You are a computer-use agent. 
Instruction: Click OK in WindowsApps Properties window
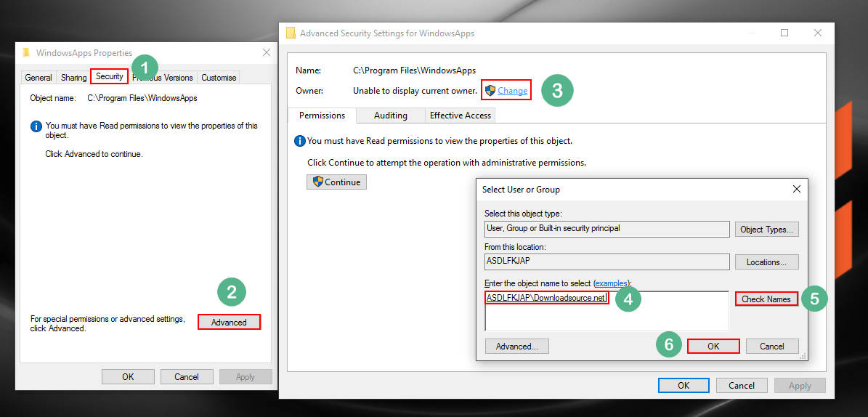point(128,376)
